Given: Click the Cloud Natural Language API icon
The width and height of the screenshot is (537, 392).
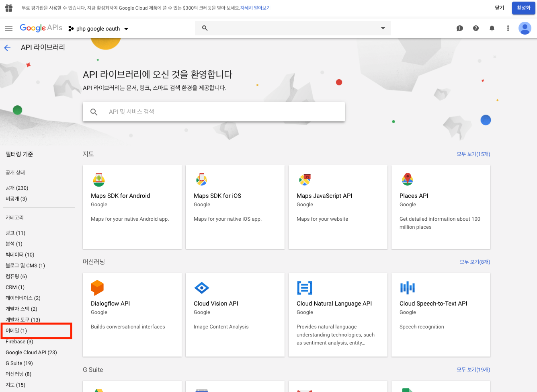Looking at the screenshot, I should point(305,288).
